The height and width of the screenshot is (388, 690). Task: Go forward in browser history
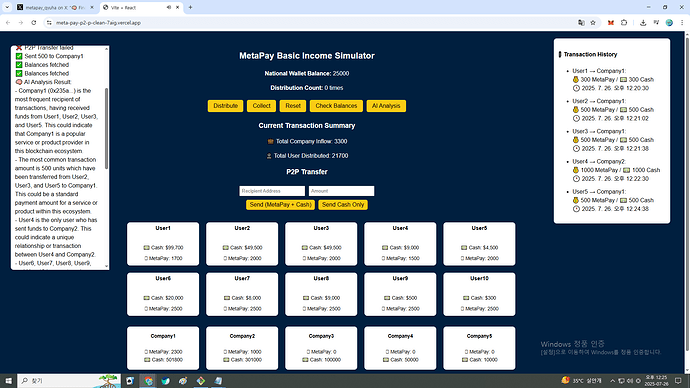[21, 23]
